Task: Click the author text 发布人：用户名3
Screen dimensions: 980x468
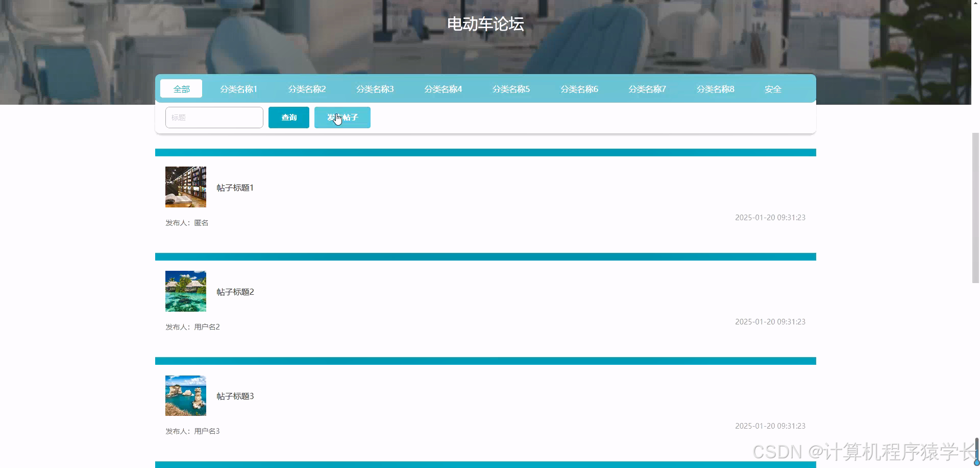Action: tap(192, 431)
